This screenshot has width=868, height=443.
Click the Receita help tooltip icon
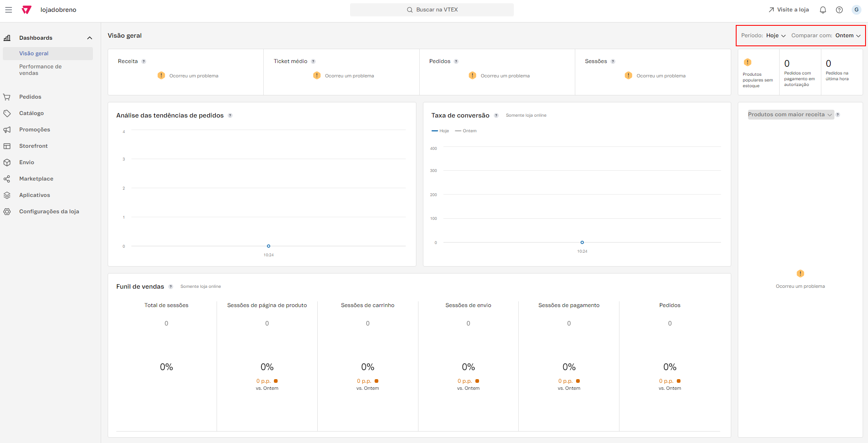coord(144,61)
